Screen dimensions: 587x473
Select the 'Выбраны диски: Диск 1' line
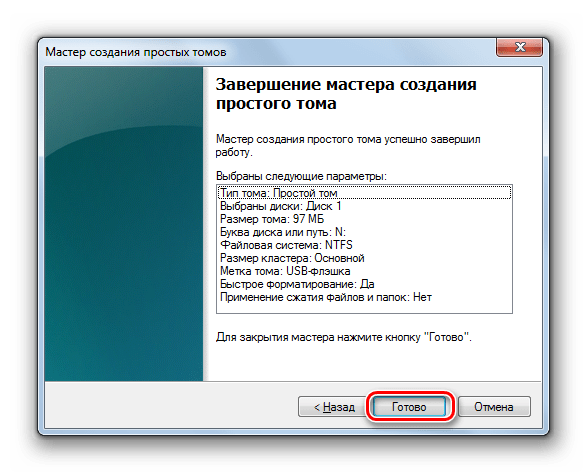pos(280,206)
